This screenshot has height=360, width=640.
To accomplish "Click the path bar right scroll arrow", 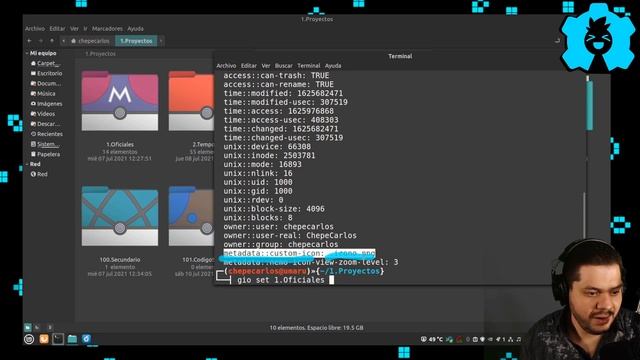I will tap(161, 41).
